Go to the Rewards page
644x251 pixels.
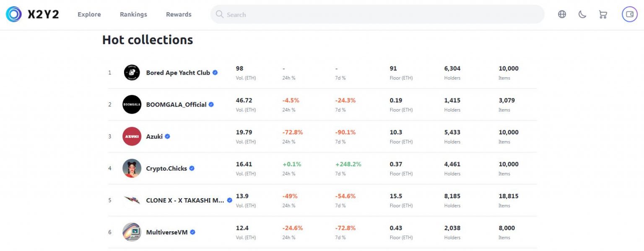(179, 14)
